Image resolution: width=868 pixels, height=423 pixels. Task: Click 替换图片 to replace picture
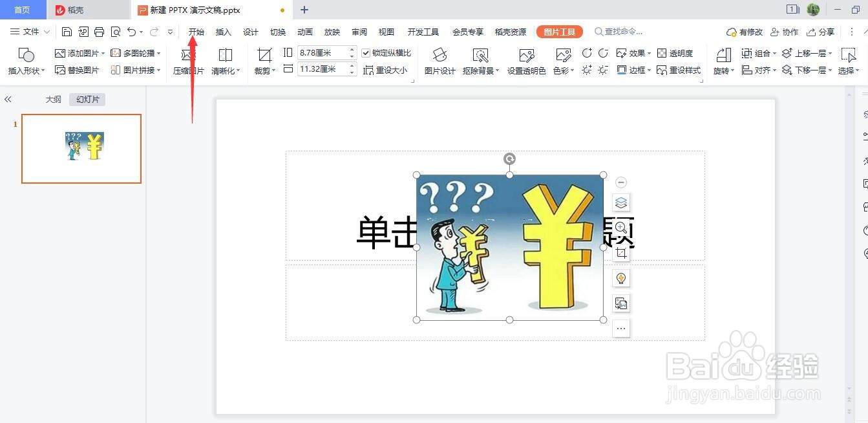point(77,70)
